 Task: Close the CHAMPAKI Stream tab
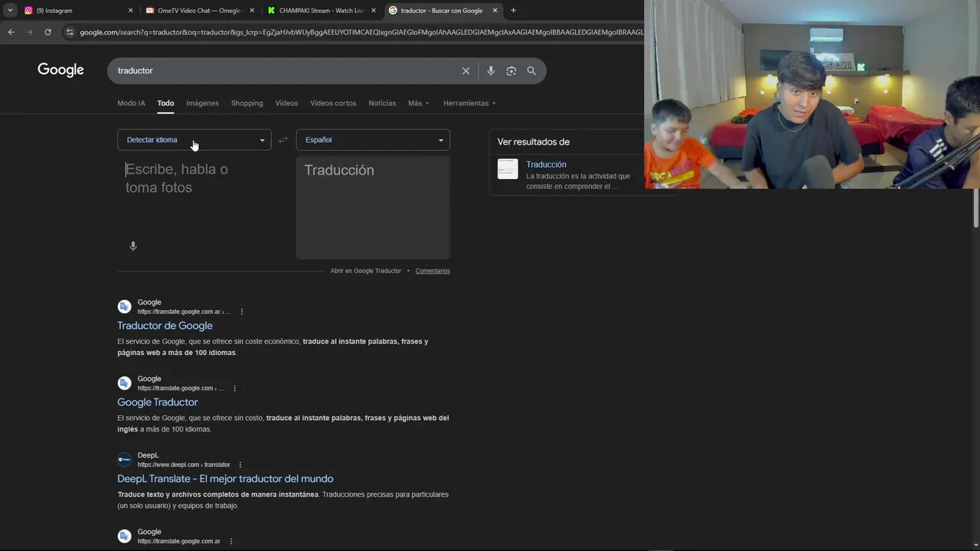[374, 11]
